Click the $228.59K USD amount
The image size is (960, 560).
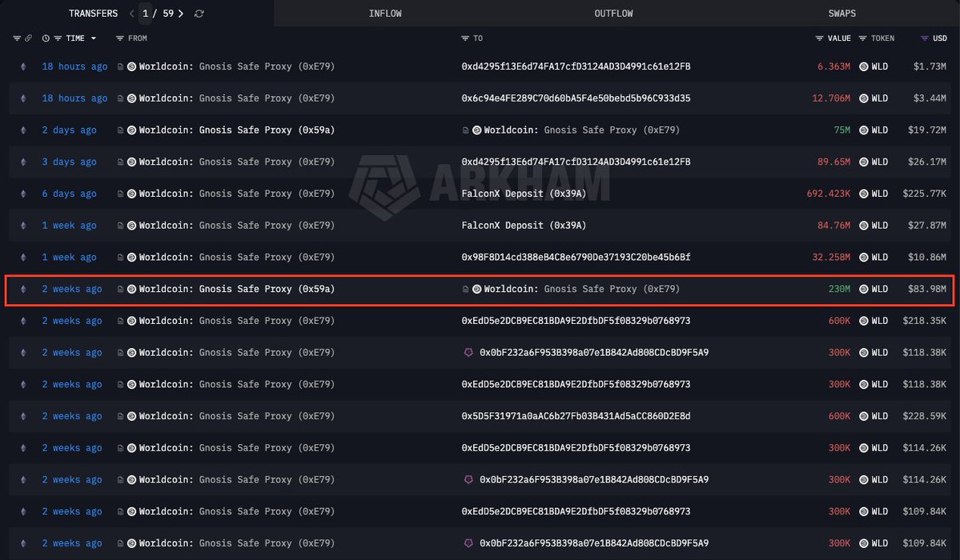click(925, 416)
